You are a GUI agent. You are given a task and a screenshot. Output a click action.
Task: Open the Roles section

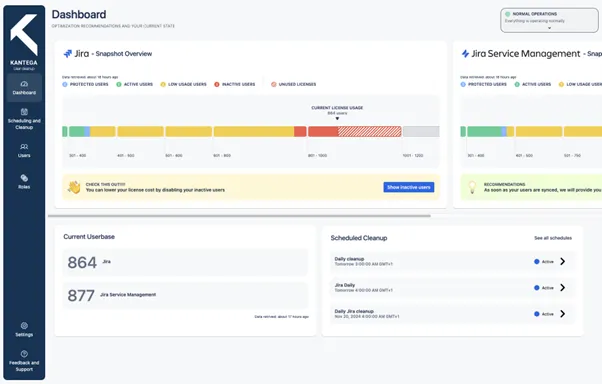[24, 182]
